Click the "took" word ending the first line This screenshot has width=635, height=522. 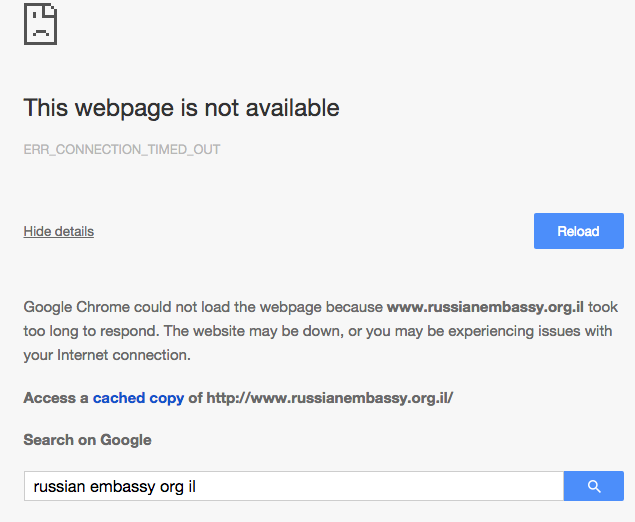[x=602, y=307]
